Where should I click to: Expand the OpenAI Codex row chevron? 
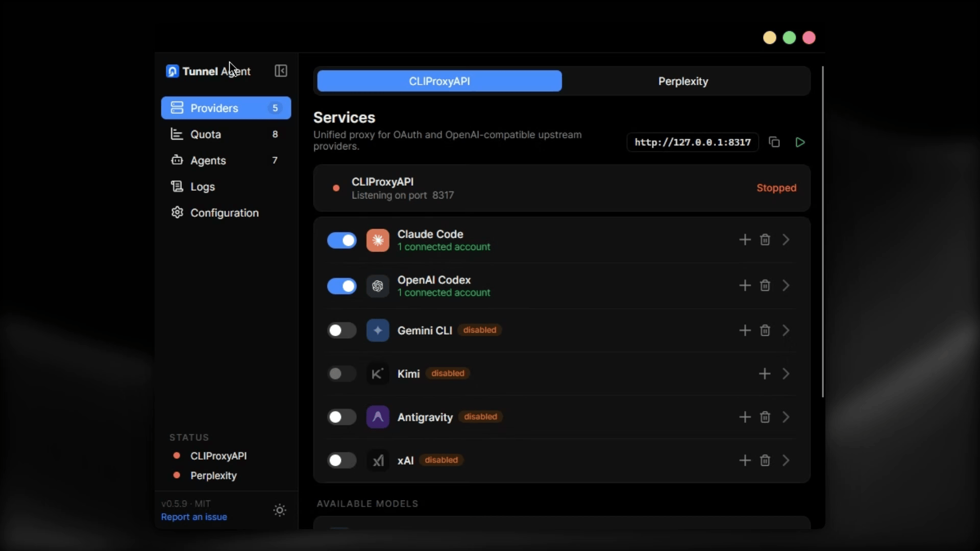click(786, 286)
